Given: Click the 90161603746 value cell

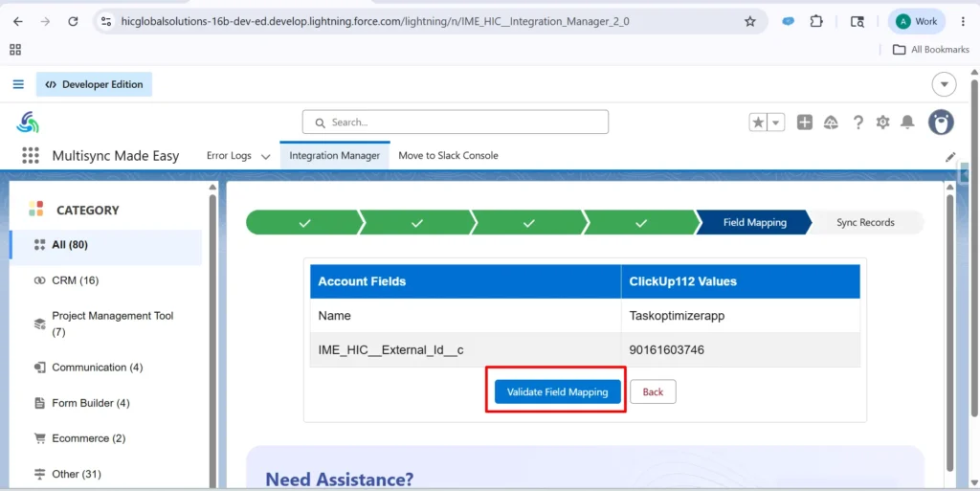Looking at the screenshot, I should (x=741, y=349).
